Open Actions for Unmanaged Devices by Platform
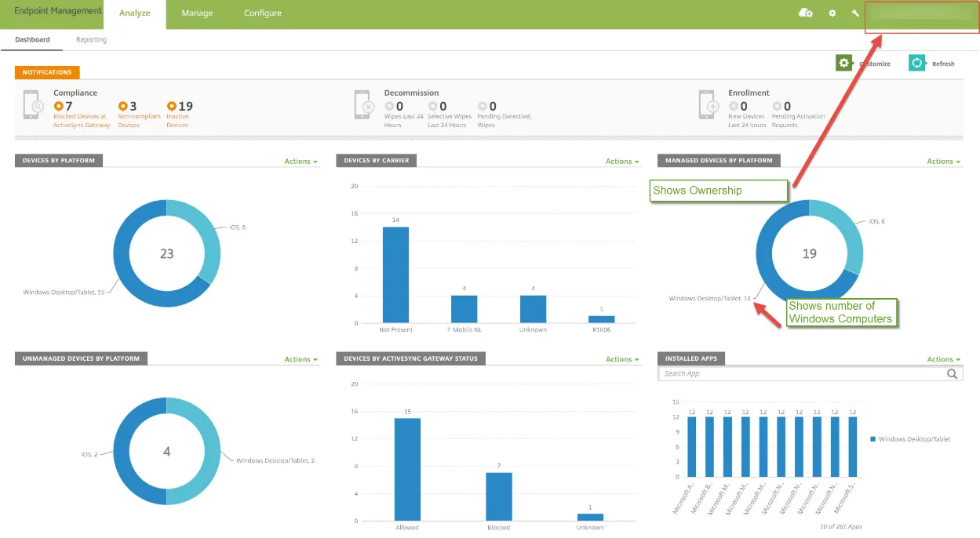This screenshot has width=980, height=538. (x=301, y=359)
